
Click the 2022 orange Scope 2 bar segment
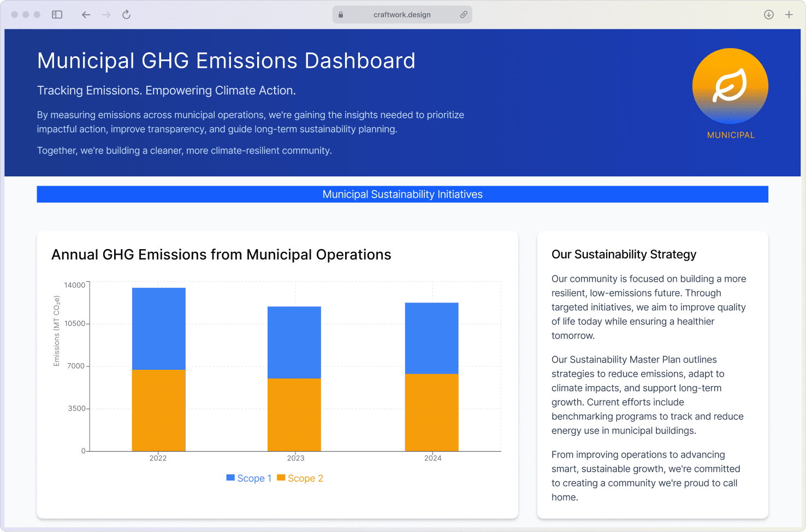(x=159, y=410)
